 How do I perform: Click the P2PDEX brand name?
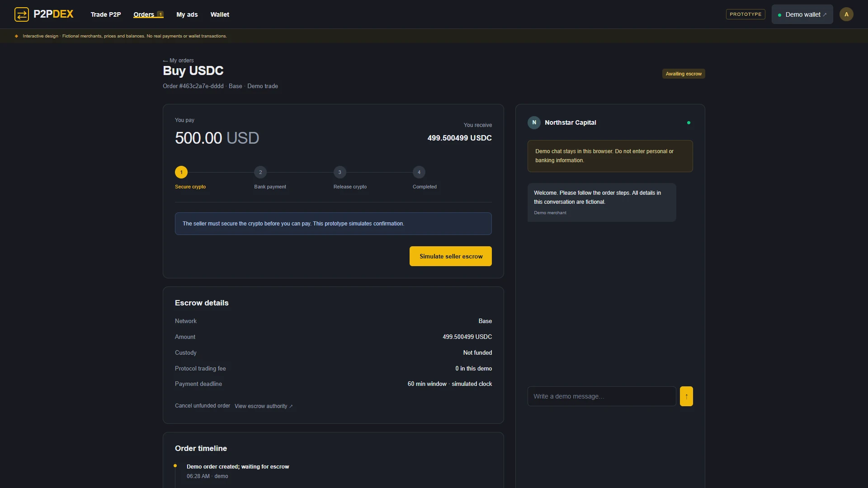coord(53,14)
